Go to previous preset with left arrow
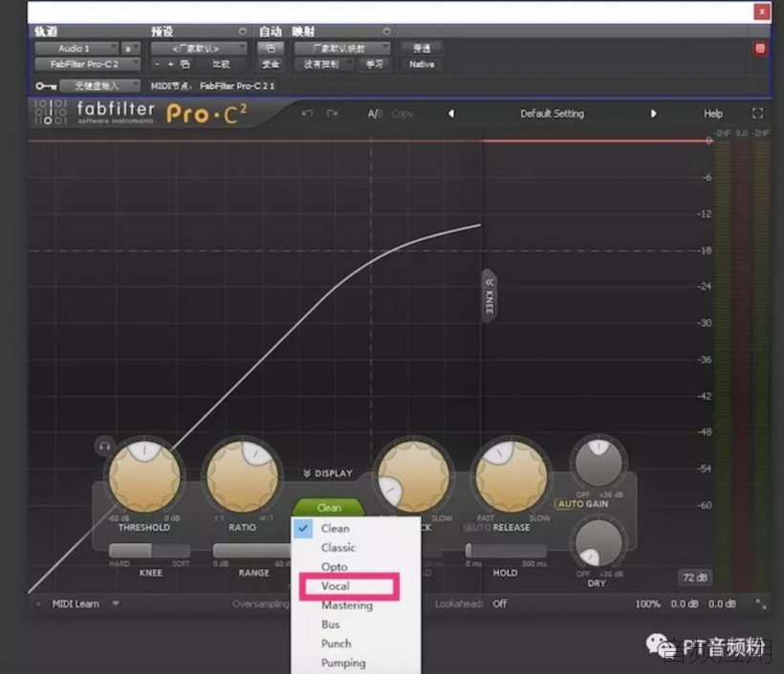 point(451,114)
